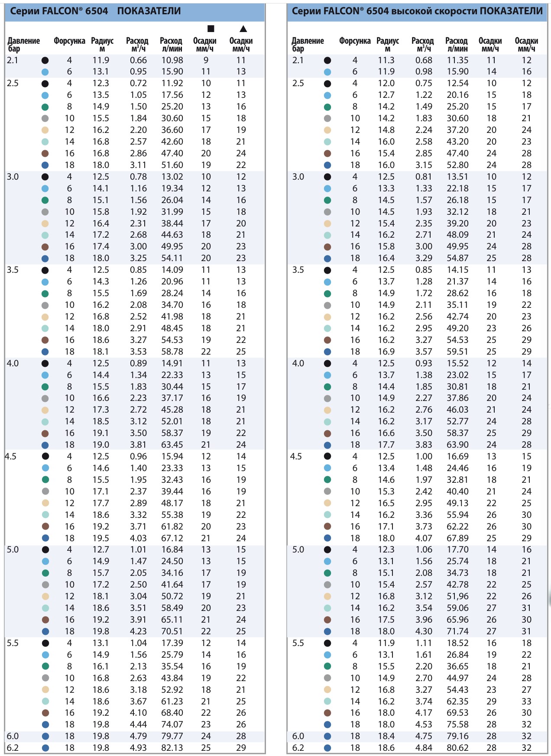
Task: Click flow value 44.63 in left table
Action: 172,235
